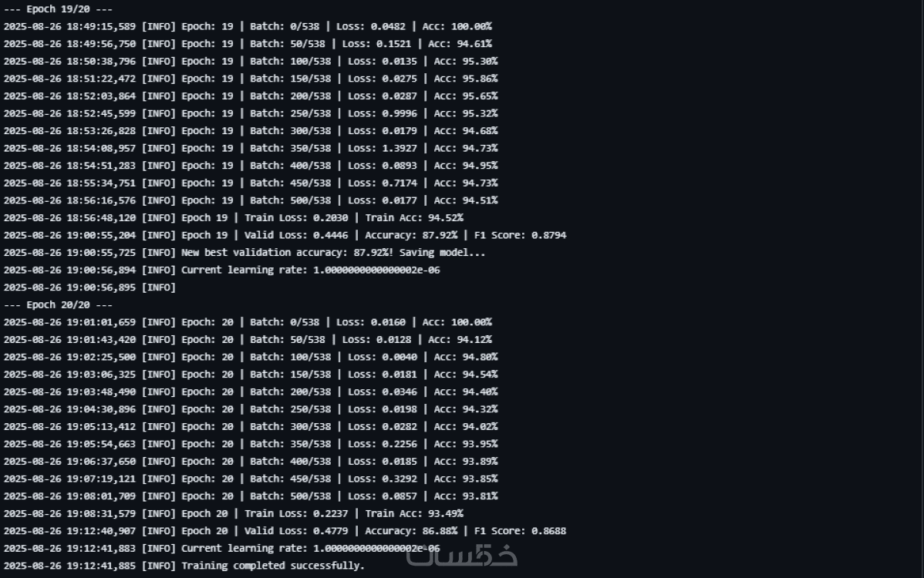Click the "--- Epoch 20/20 ---" header line
Image resolution: width=924 pixels, height=578 pixels.
pyautogui.click(x=58, y=305)
